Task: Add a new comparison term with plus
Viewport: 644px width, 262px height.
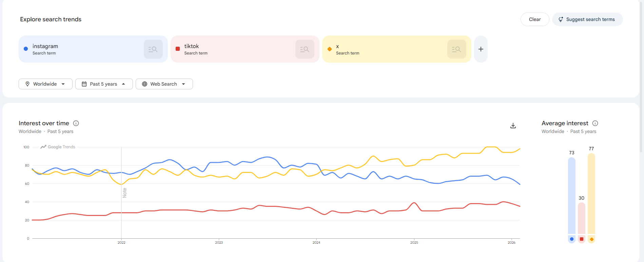Action: click(x=481, y=49)
